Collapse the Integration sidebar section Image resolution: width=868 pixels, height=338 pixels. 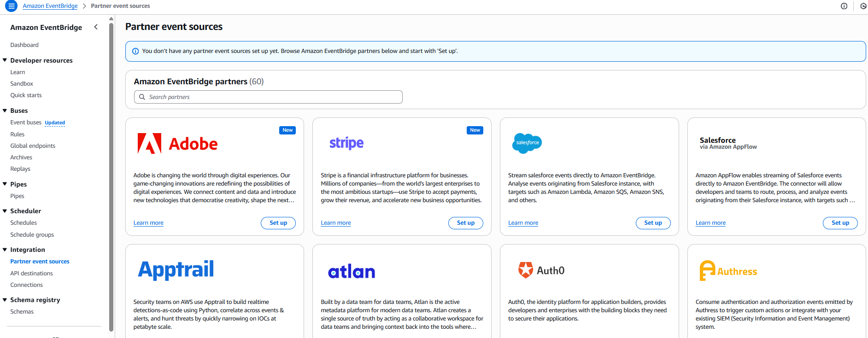click(5, 250)
